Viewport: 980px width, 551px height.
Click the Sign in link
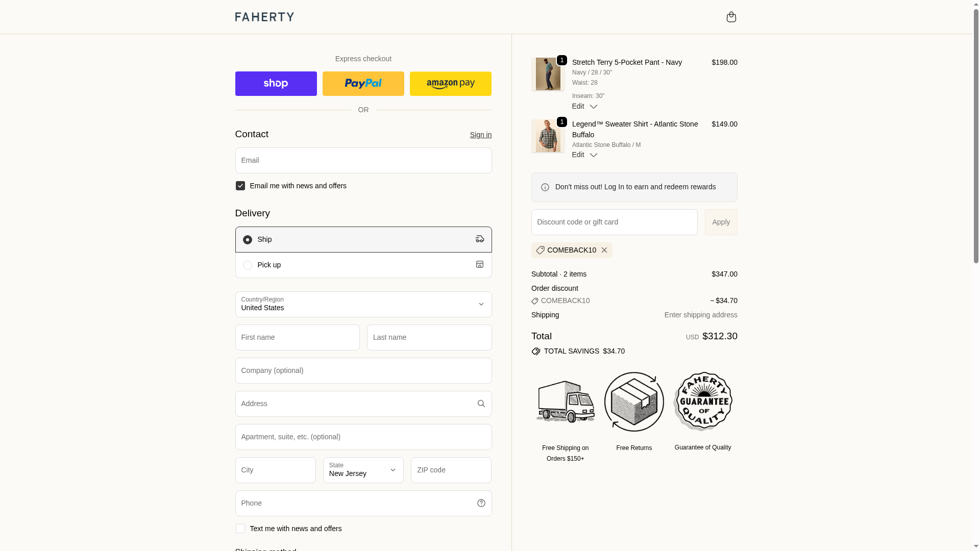point(480,135)
